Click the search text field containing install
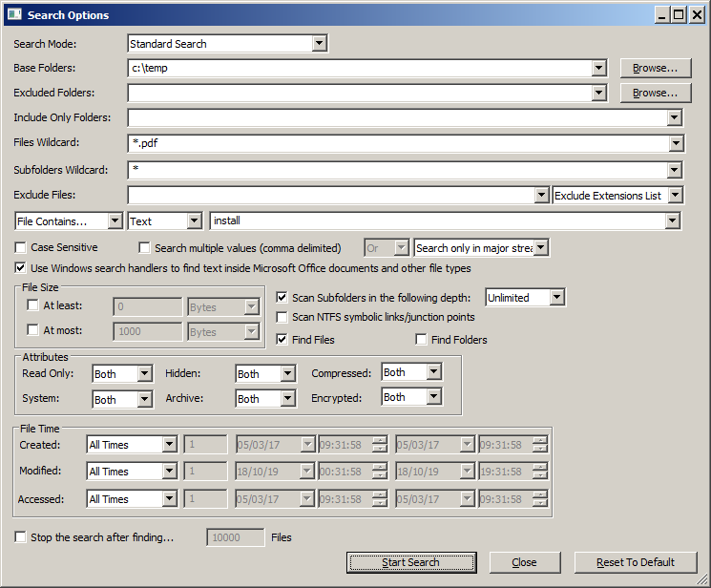Image resolution: width=711 pixels, height=588 pixels. tap(437, 221)
